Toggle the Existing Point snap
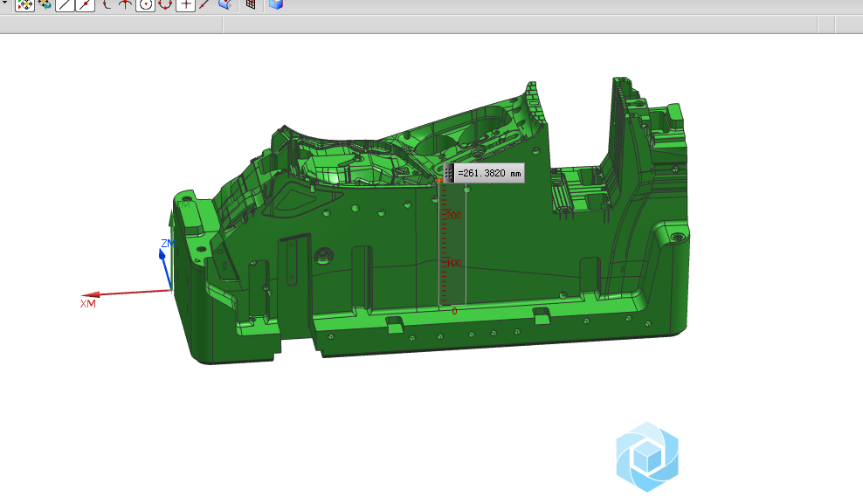Screen dimensions: 863x504 pos(185,5)
